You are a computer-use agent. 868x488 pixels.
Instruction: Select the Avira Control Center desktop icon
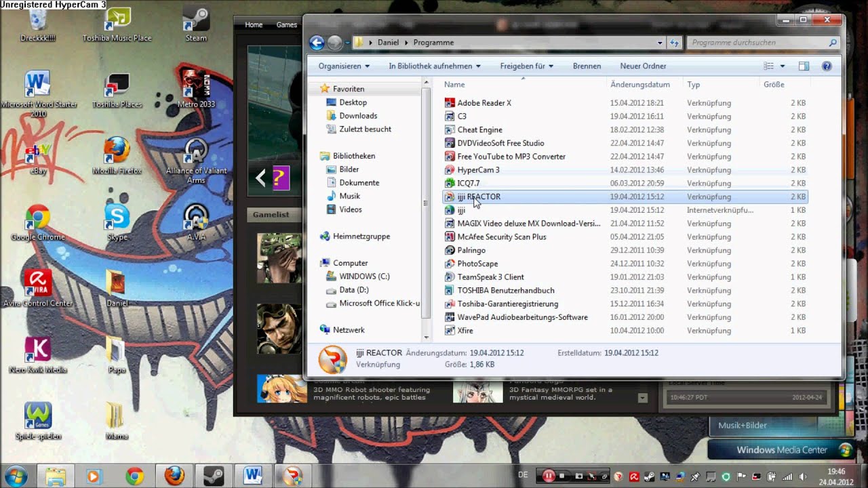pos(37,288)
